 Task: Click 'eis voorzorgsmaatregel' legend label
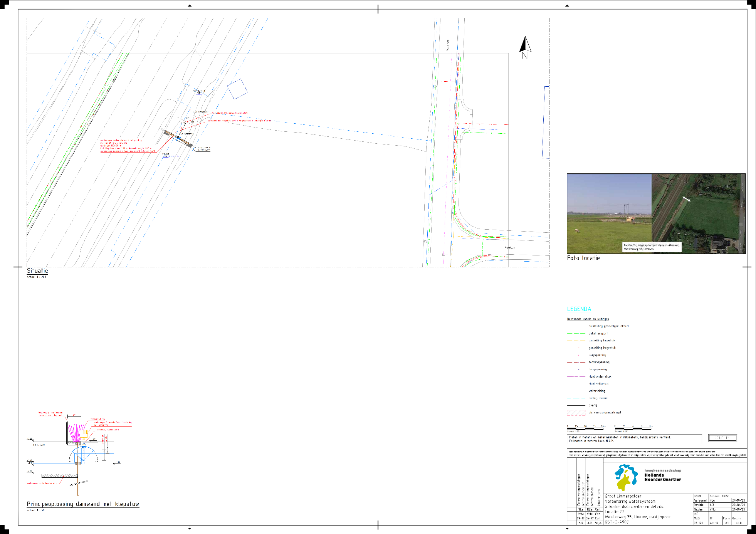605,413
